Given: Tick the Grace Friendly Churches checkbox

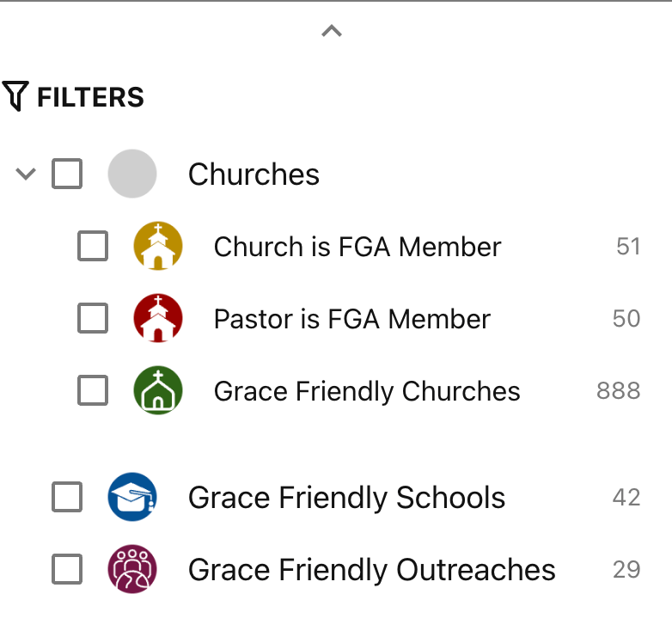Looking at the screenshot, I should pyautogui.click(x=93, y=391).
